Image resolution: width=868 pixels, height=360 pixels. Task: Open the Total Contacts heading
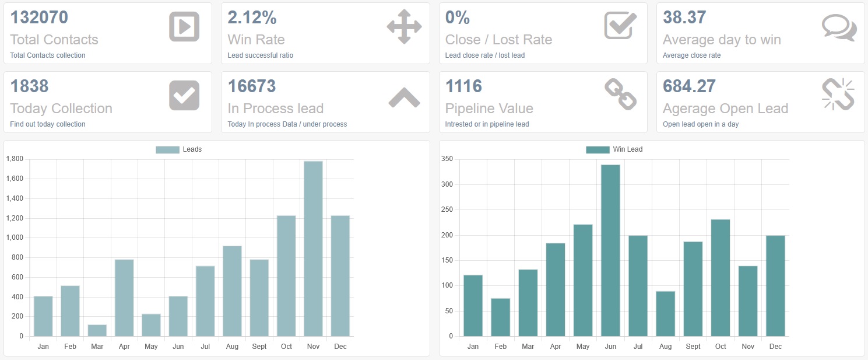pos(54,40)
